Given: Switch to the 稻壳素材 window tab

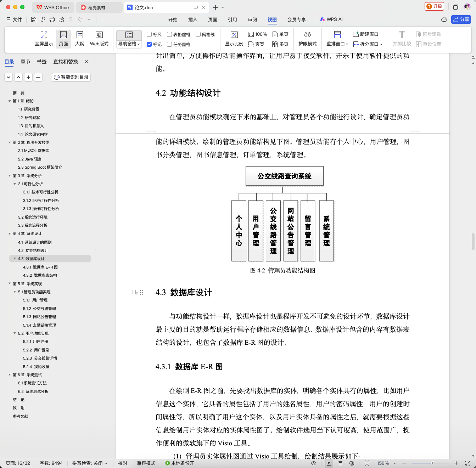Looking at the screenshot, I should pyautogui.click(x=99, y=7).
